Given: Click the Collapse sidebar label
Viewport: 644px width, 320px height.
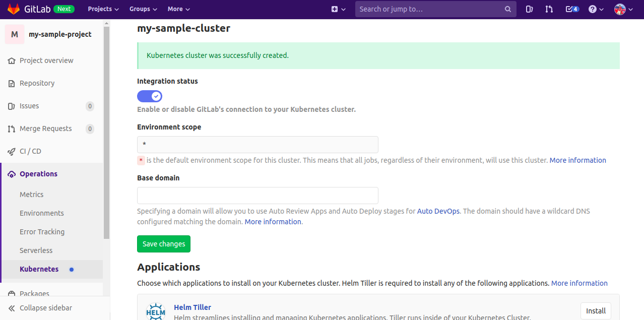Looking at the screenshot, I should click(46, 308).
